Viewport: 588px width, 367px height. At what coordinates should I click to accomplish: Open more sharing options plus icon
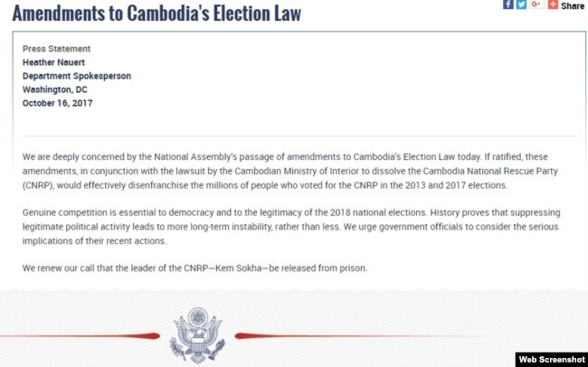[553, 5]
